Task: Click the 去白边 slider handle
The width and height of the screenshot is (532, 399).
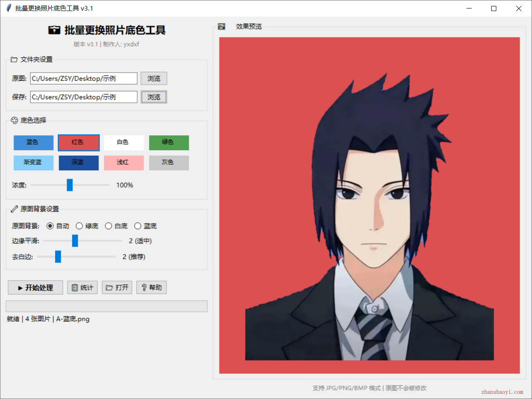Action: pyautogui.click(x=58, y=256)
